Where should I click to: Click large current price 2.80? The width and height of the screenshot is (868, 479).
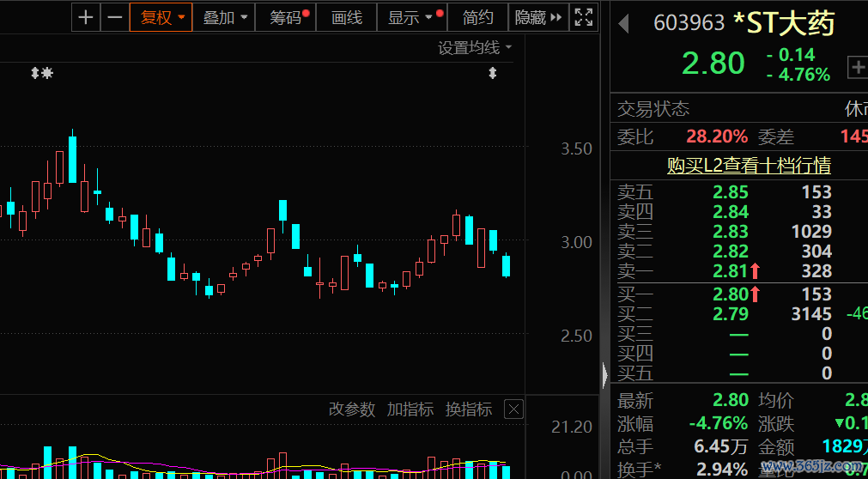pyautogui.click(x=713, y=64)
